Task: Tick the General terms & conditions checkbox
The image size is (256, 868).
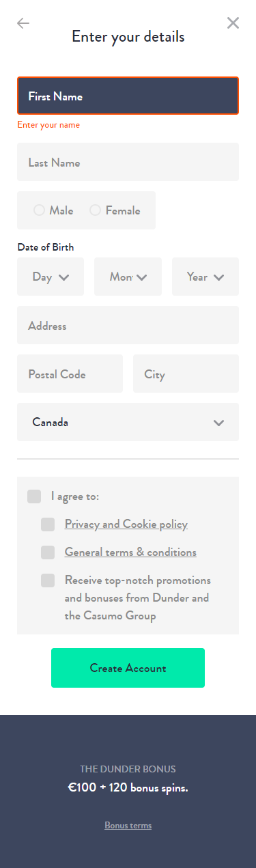Action: [48, 552]
